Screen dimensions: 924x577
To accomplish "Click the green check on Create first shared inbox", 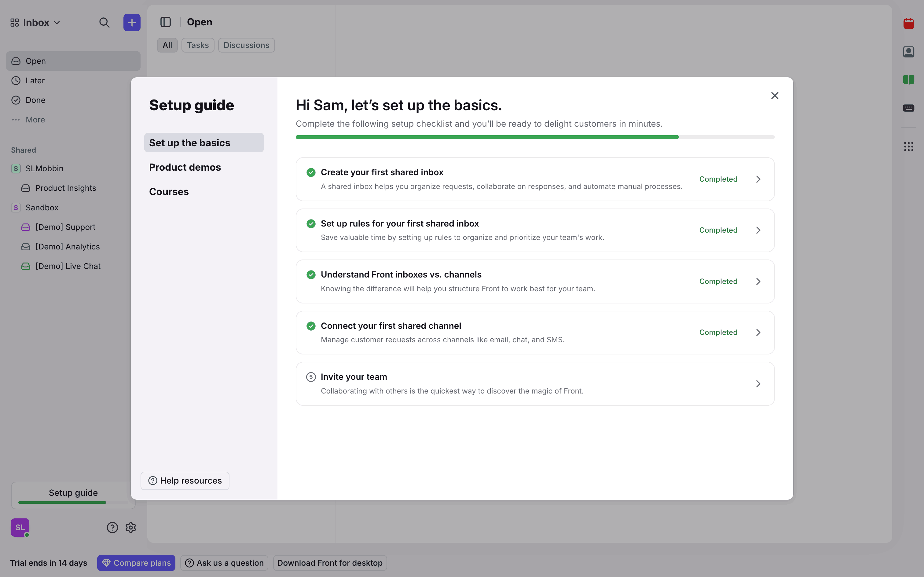I will pyautogui.click(x=311, y=172).
